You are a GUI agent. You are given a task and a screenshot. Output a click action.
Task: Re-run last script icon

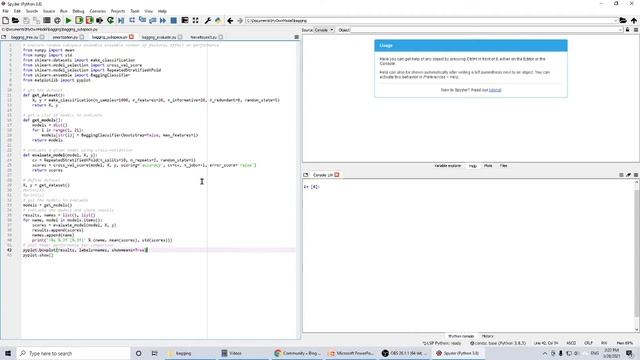click(x=110, y=20)
